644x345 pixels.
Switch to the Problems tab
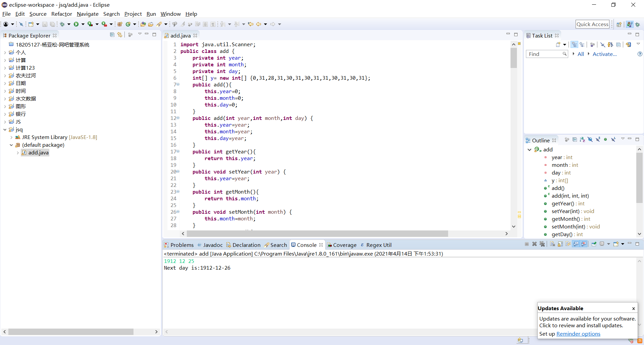click(179, 245)
